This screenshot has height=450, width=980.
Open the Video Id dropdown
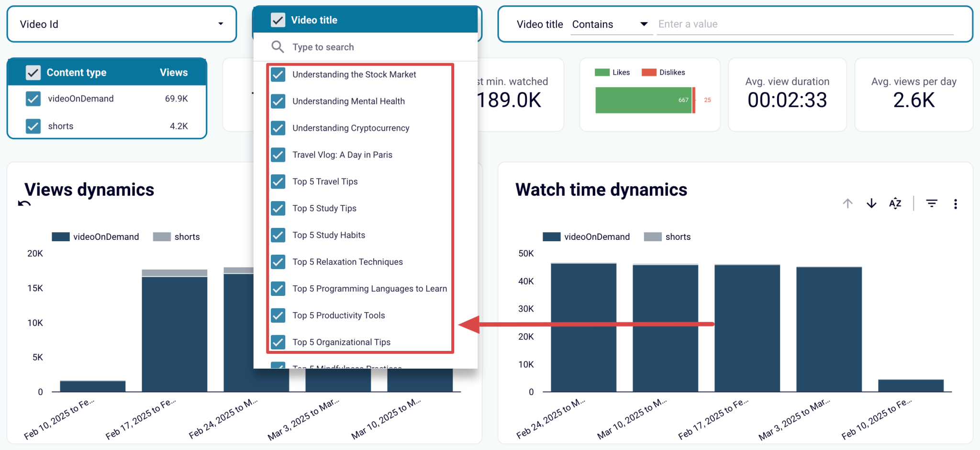220,23
